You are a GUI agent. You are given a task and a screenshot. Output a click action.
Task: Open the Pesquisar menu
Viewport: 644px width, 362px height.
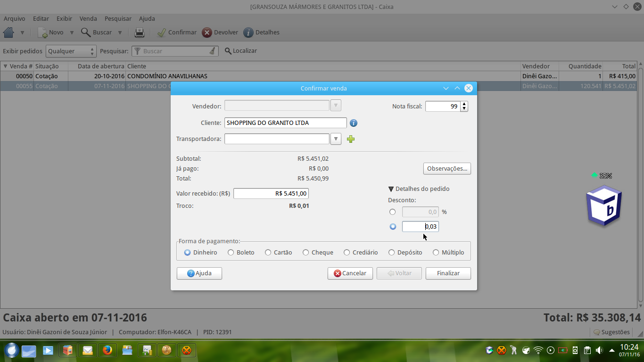[118, 19]
